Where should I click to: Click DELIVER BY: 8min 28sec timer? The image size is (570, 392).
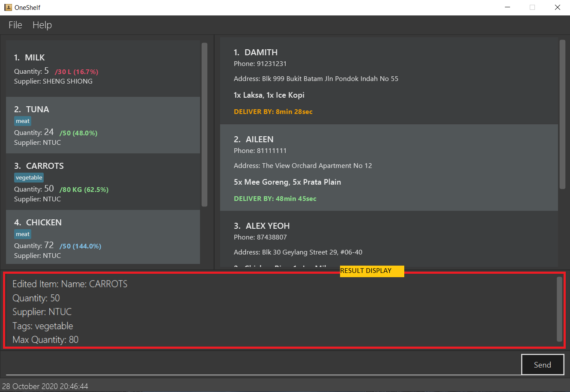(x=273, y=112)
